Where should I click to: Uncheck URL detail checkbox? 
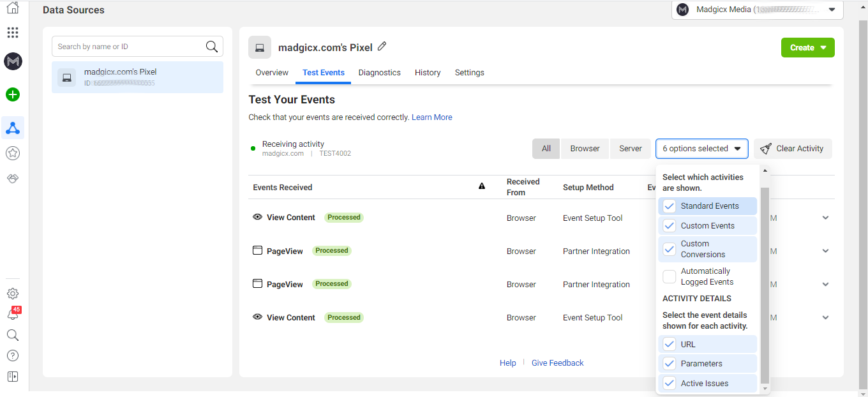tap(670, 344)
